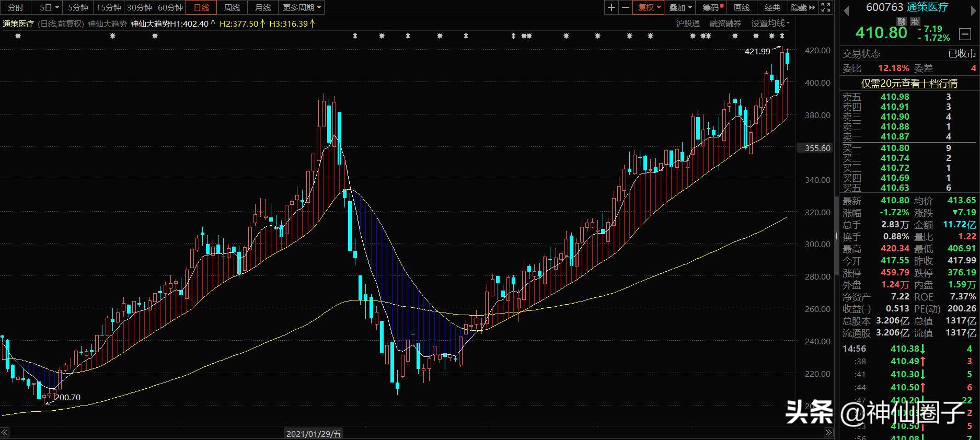Click the 2021/01/29/五 date label
The height and width of the screenshot is (440, 980).
[x=314, y=434]
